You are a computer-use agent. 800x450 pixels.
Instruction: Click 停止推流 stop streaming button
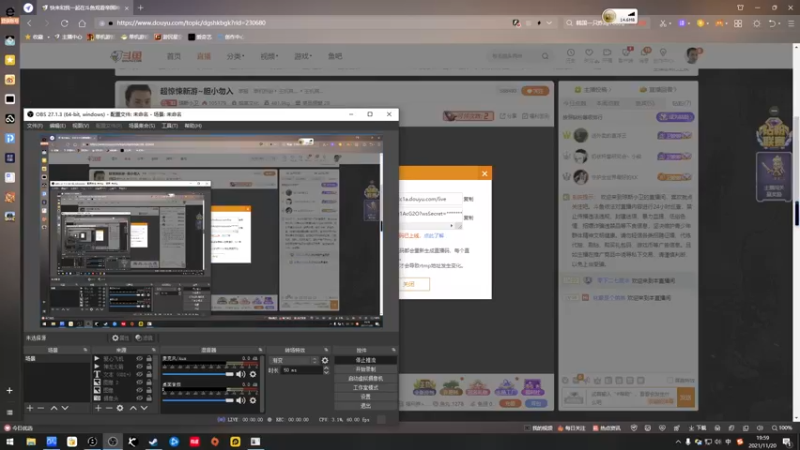(365, 360)
